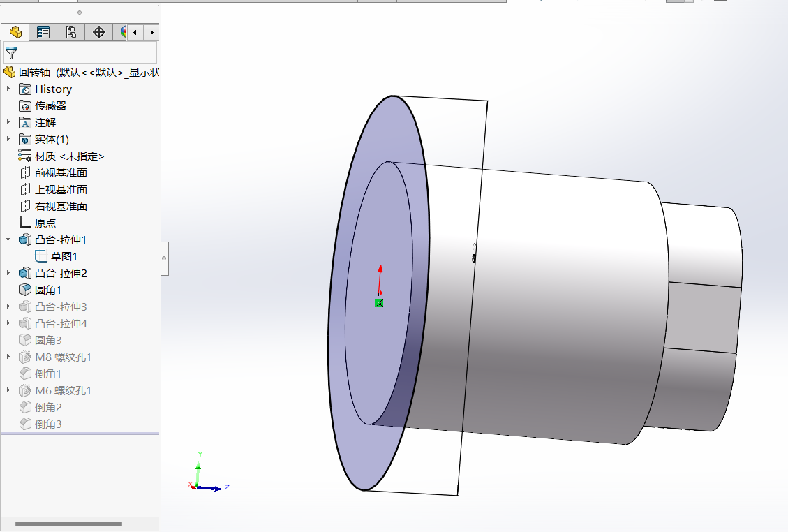
Task: Select the 圆角1 fillet icon
Action: [24, 290]
